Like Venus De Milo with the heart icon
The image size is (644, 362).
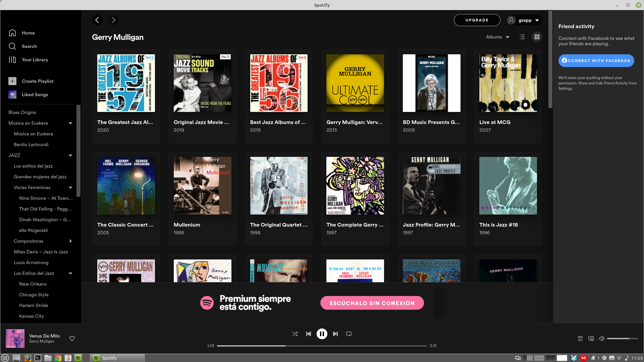[72, 339]
